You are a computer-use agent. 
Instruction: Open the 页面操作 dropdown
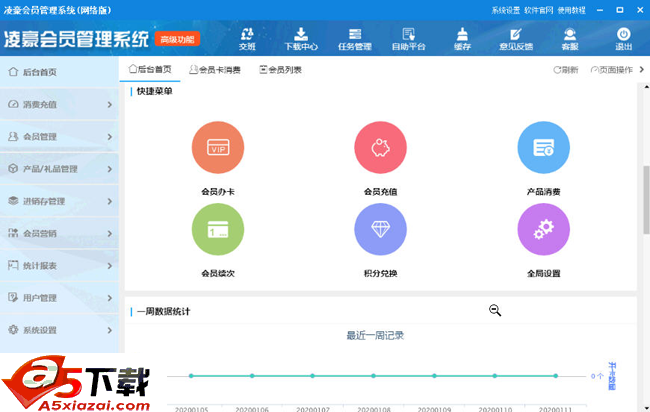[612, 70]
